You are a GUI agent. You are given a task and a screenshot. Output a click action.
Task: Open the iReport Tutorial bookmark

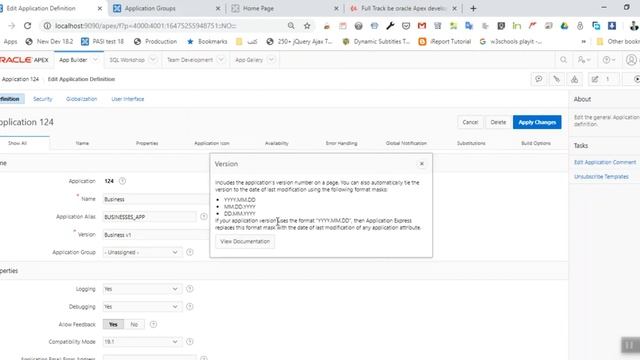point(444,42)
